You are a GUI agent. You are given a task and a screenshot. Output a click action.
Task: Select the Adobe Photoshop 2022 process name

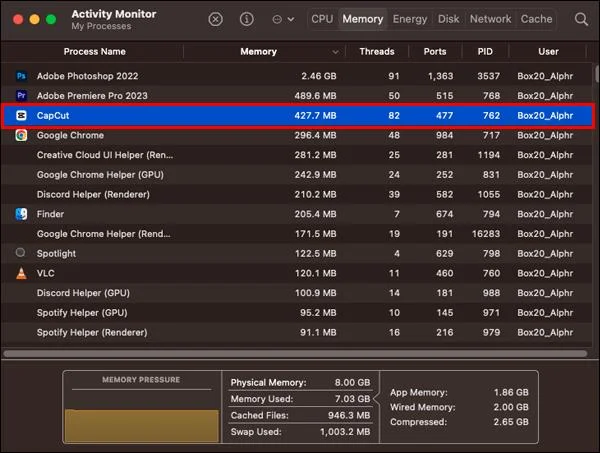(x=87, y=76)
